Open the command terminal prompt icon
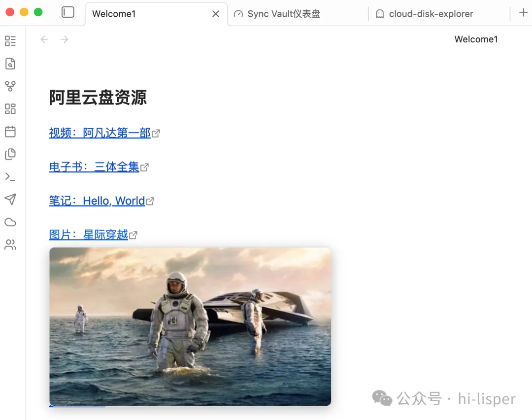This screenshot has height=420, width=532. tap(10, 177)
